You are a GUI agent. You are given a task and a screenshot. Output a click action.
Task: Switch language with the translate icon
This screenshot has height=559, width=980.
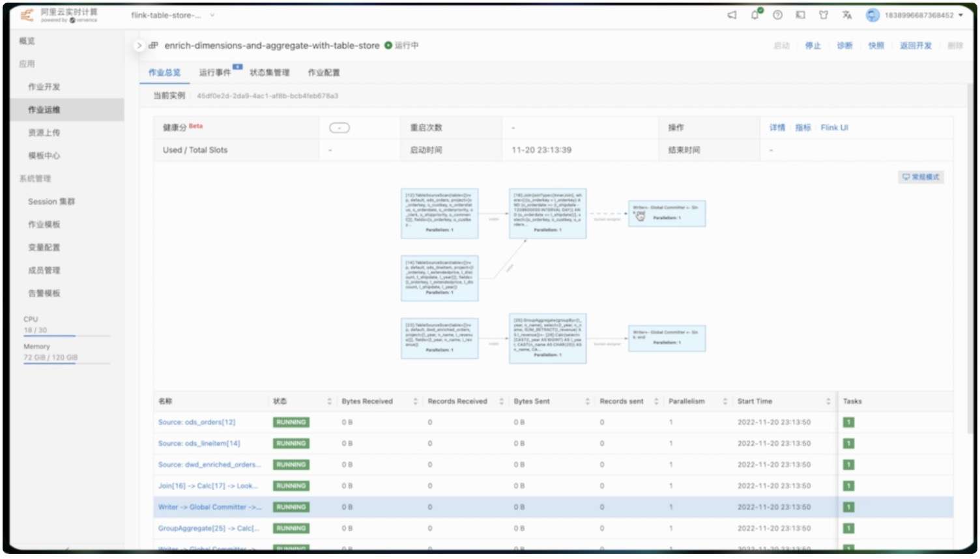pyautogui.click(x=846, y=15)
